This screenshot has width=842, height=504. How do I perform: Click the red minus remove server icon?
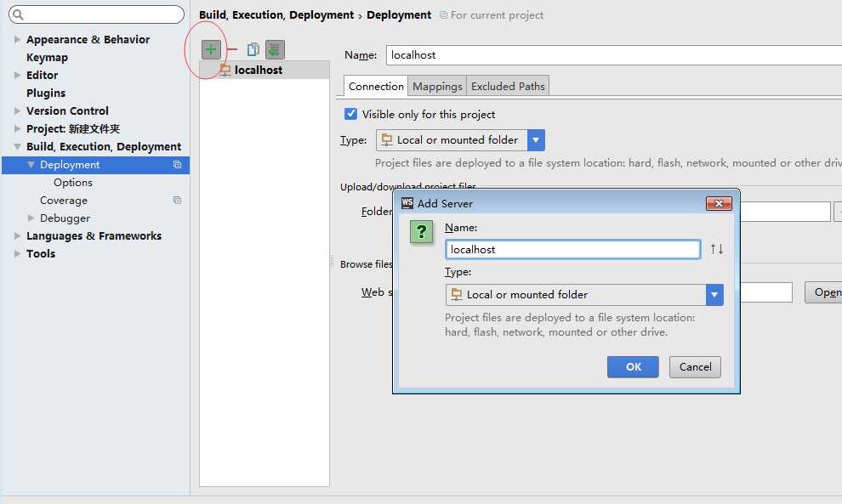[232, 49]
